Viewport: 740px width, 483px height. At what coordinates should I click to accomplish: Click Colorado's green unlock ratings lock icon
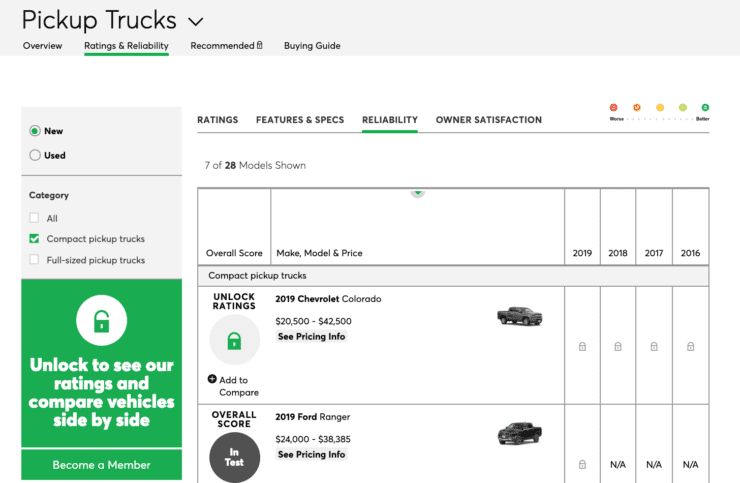(235, 340)
